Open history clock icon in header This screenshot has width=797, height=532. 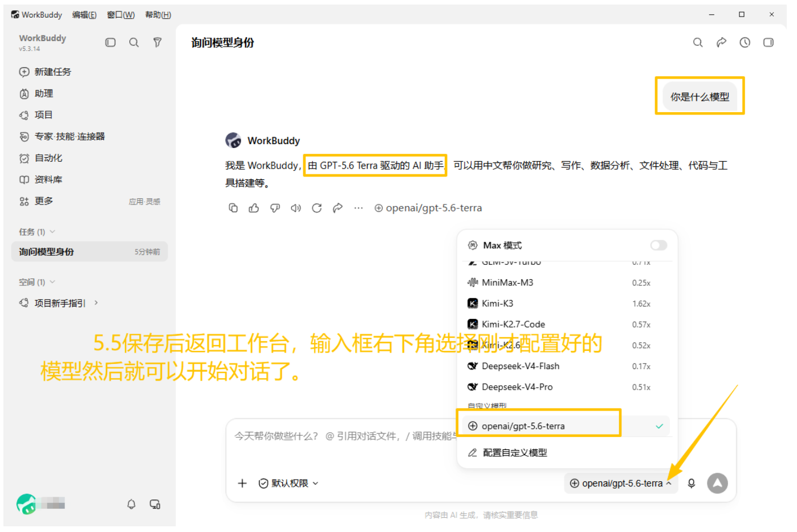coord(745,42)
